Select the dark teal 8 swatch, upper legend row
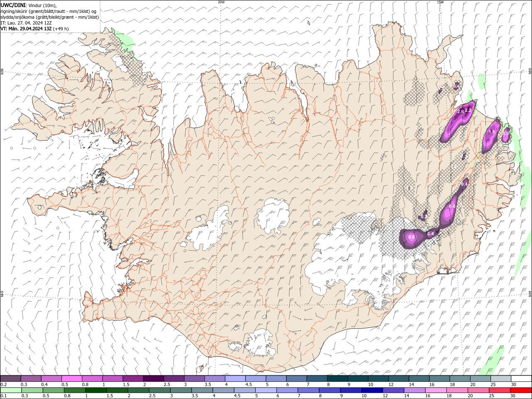Image resolution: width=532 pixels, height=399 pixels. point(337,379)
